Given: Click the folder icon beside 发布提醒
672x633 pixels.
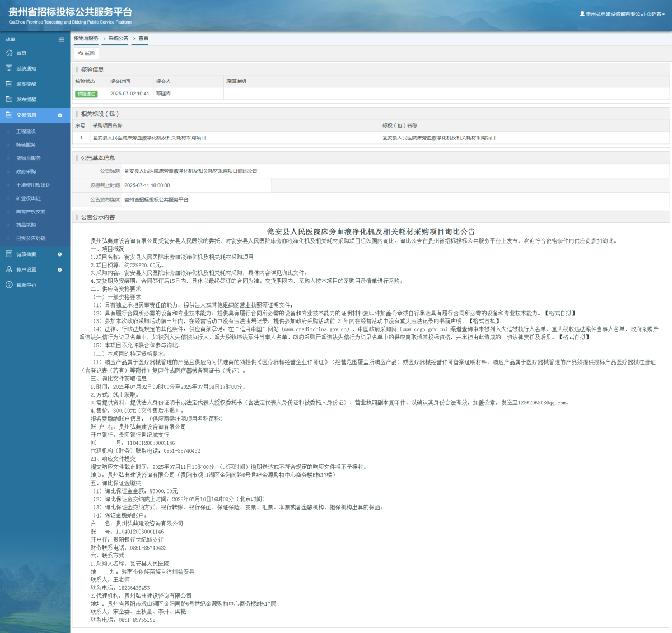Looking at the screenshot, I should click(x=9, y=99).
